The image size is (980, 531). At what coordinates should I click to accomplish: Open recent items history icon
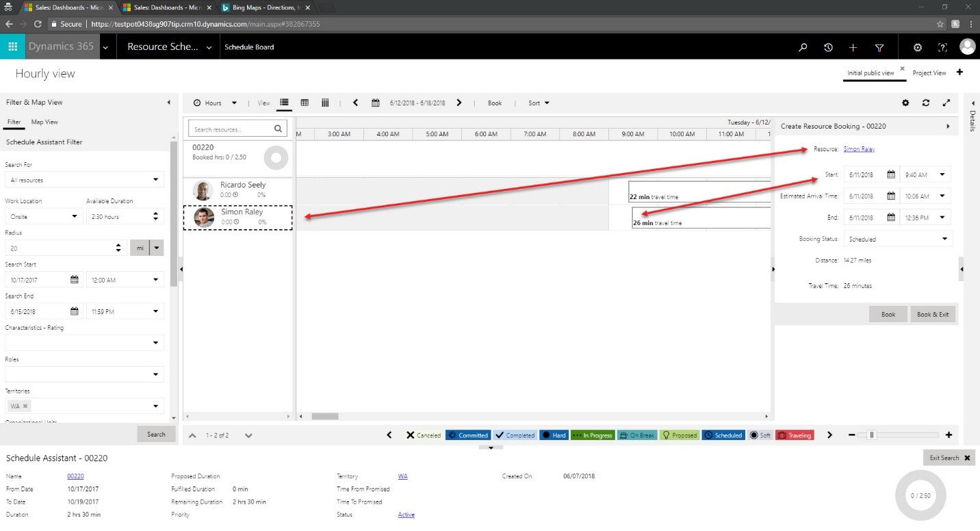828,47
